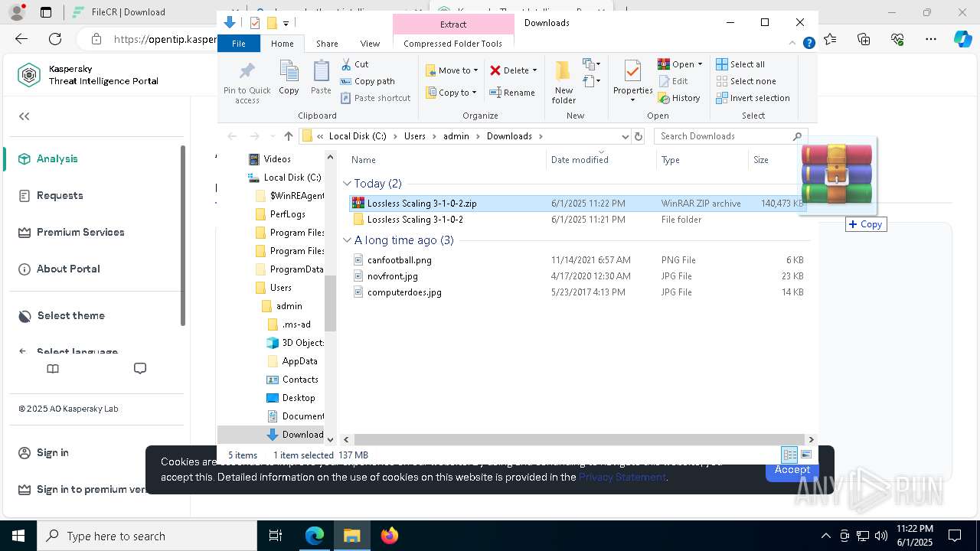Screen dimensions: 980x551
Task: Click the navigation pane vertical scrollbar
Action: click(331, 302)
